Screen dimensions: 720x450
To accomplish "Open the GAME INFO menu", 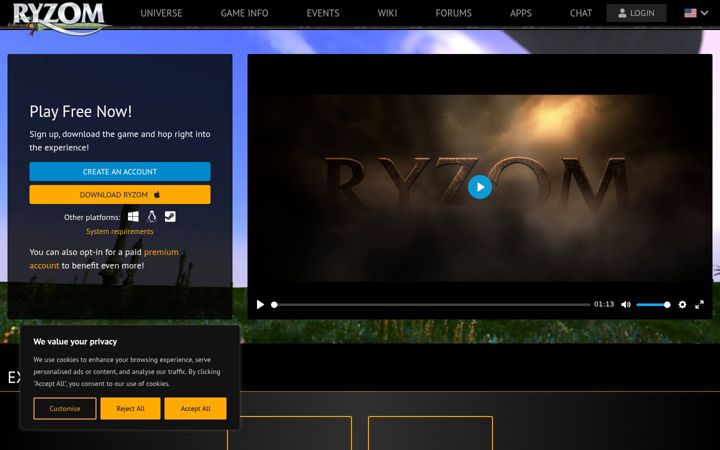I will (x=244, y=13).
